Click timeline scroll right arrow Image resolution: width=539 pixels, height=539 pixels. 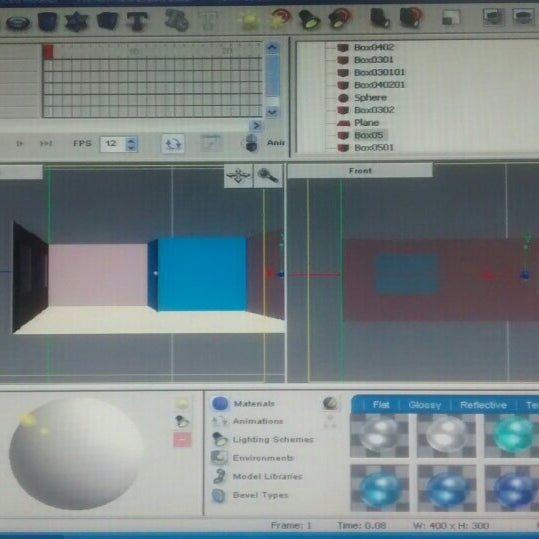[256, 125]
